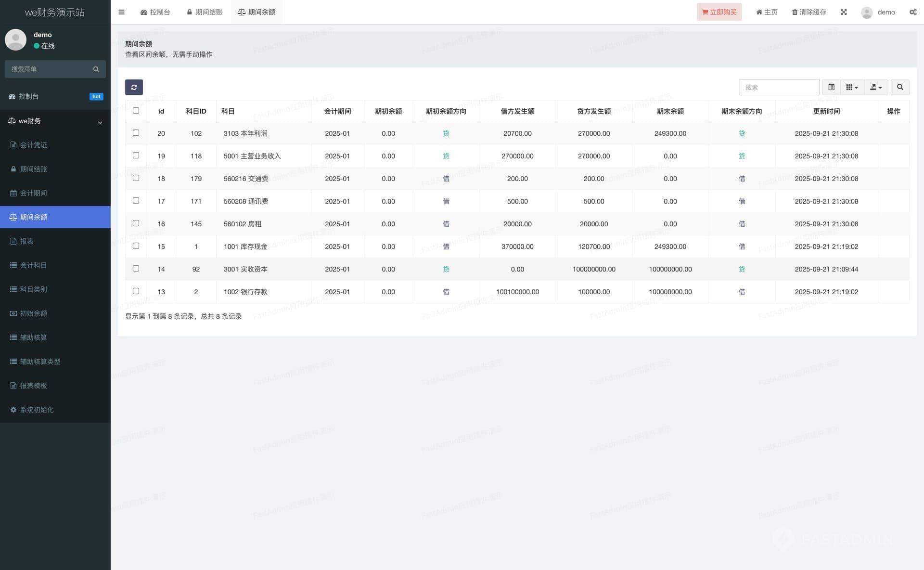
Task: Click the 清除缓存 link
Action: (x=809, y=12)
